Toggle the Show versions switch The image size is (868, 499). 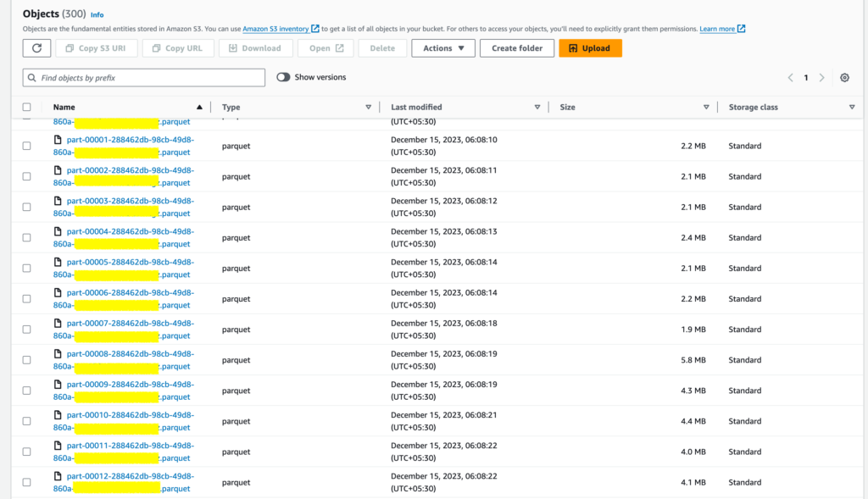[x=283, y=77]
